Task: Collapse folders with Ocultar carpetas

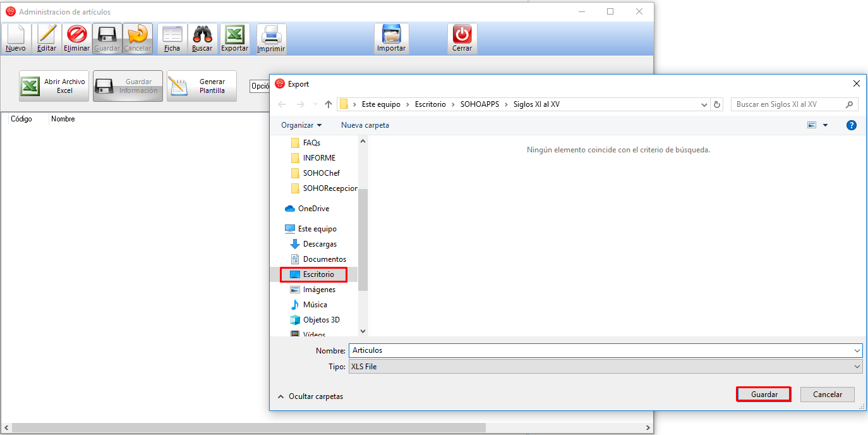Action: pyautogui.click(x=310, y=396)
